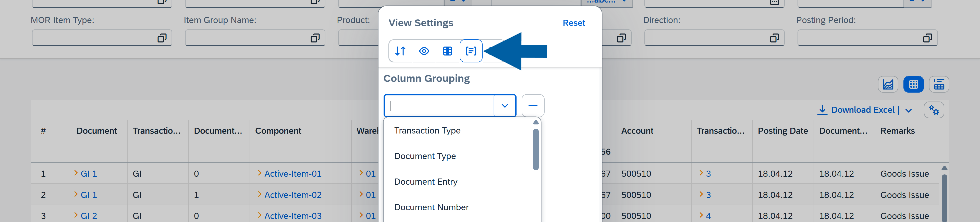Click the Posting Date column header
Viewport: 980px width, 222px height.
782,131
